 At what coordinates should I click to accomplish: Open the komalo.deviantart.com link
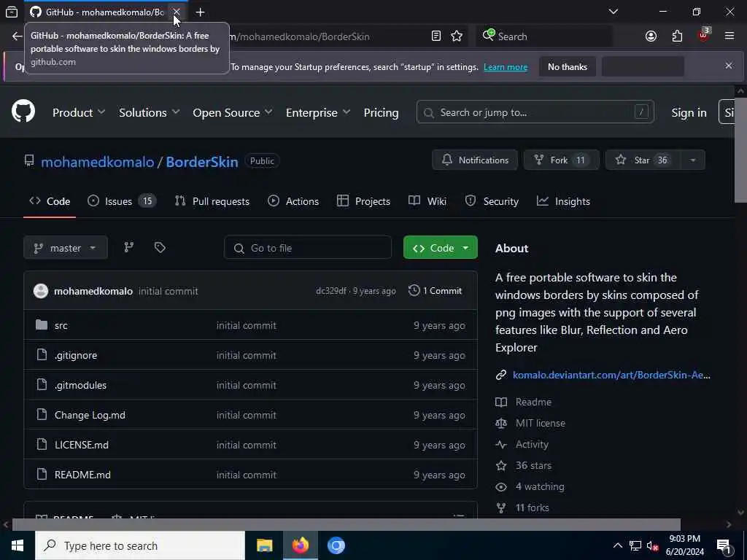point(611,375)
